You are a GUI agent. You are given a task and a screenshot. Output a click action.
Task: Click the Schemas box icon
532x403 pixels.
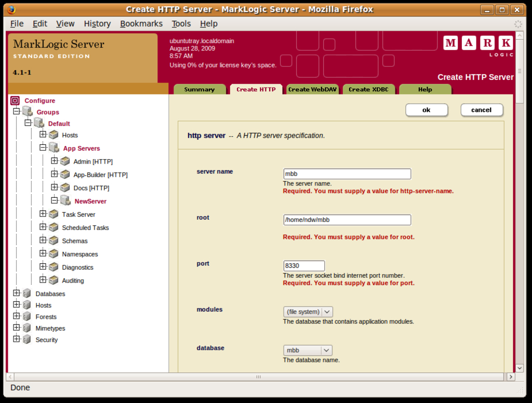[54, 240]
